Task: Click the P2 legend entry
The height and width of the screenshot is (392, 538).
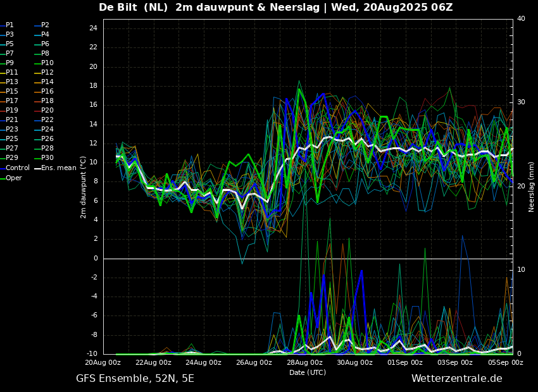Action: coord(42,25)
